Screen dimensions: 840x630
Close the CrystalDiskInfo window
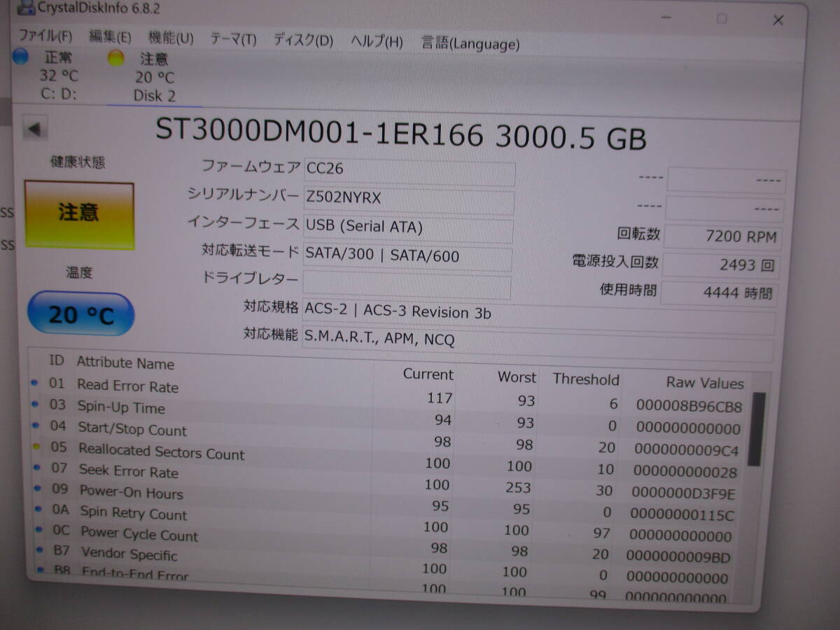[778, 20]
